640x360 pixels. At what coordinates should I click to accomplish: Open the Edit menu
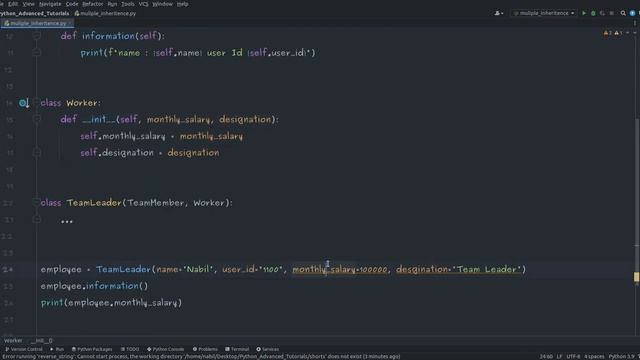click(13, 4)
